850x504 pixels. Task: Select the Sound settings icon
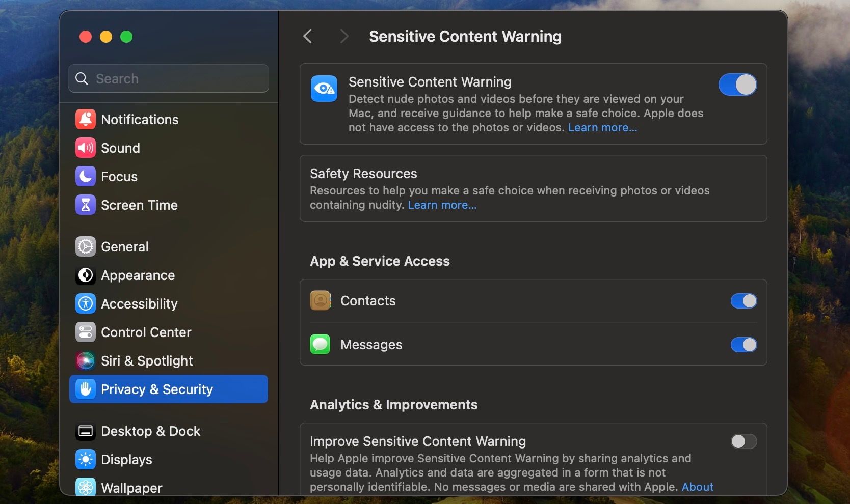tap(85, 148)
